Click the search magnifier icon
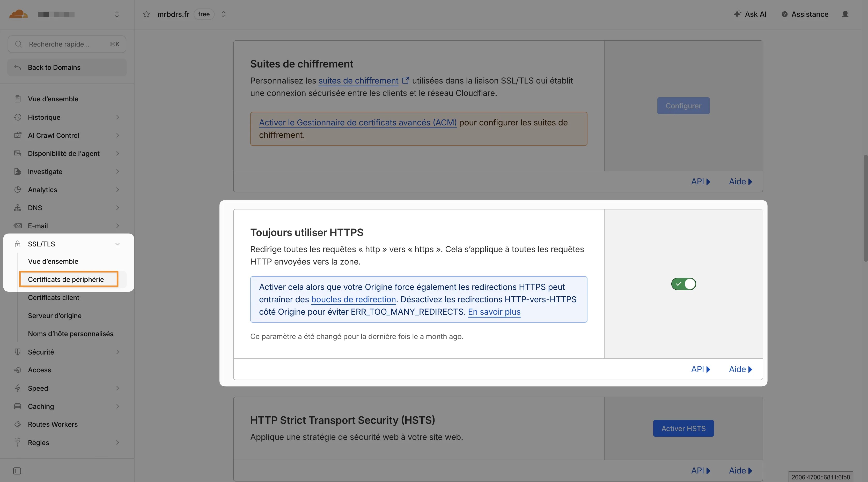The image size is (868, 482). click(x=19, y=44)
